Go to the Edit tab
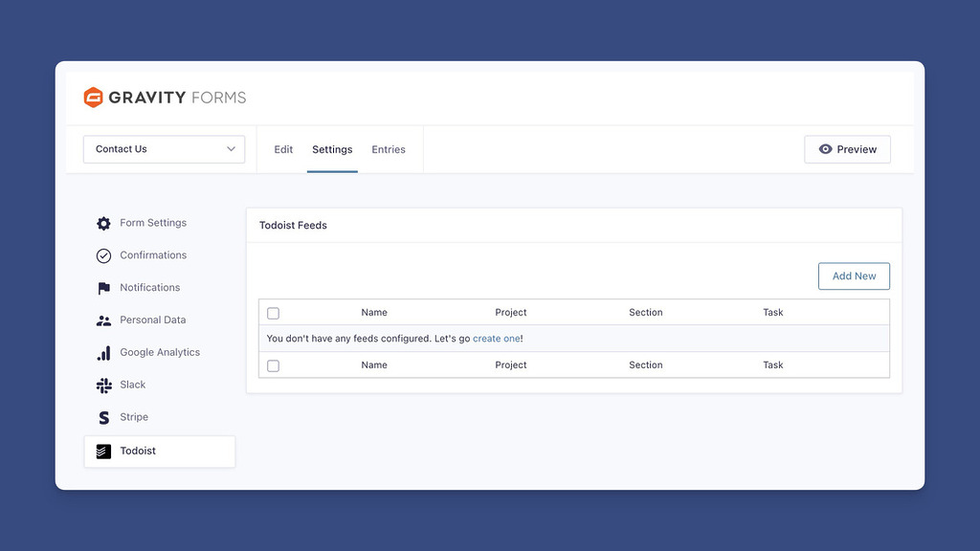The width and height of the screenshot is (980, 551). 283,149
